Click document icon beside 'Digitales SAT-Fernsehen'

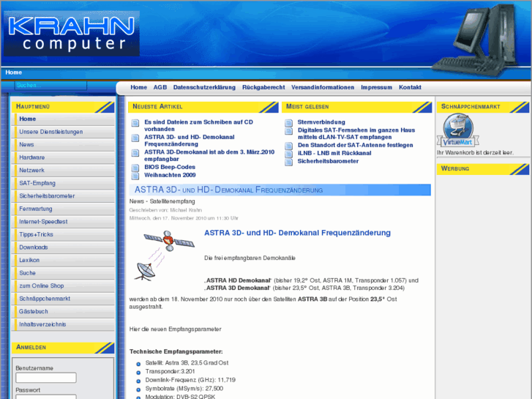pos(288,131)
